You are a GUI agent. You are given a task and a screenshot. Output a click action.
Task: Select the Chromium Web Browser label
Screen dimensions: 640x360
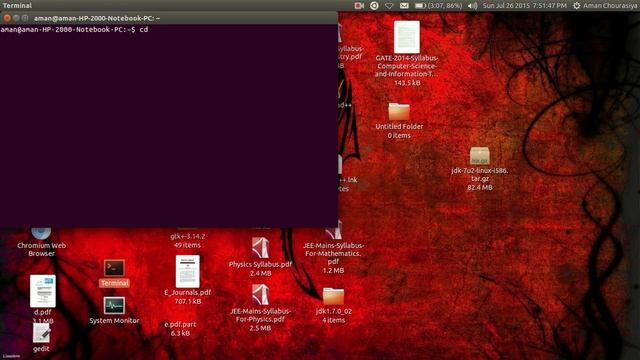tap(41, 249)
